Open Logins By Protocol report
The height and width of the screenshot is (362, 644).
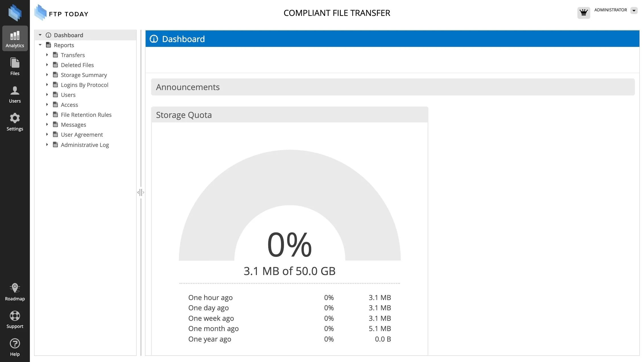tap(84, 85)
